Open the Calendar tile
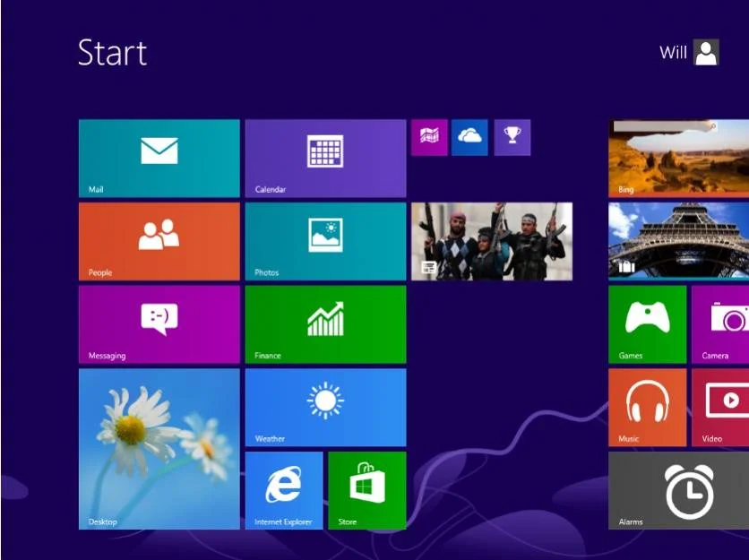 tap(325, 159)
